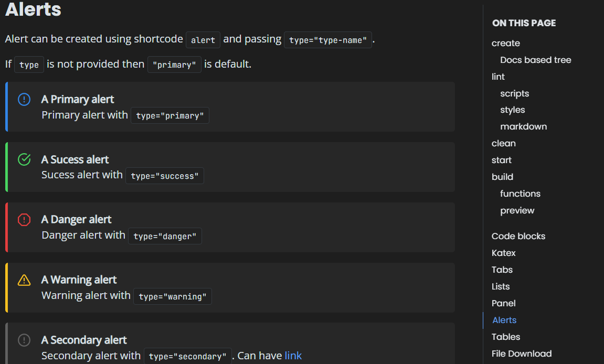Click the Success alert checkmark icon
Screen dimensions: 604x364
click(x=24, y=159)
